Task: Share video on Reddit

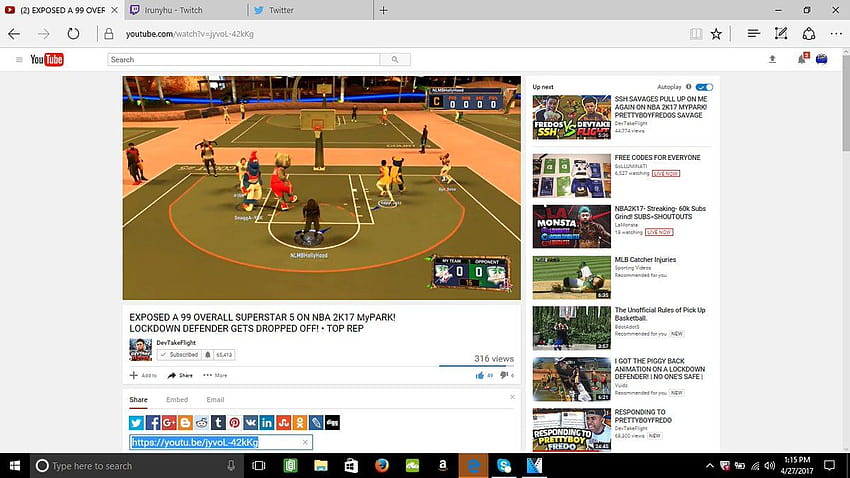Action: coord(202,423)
